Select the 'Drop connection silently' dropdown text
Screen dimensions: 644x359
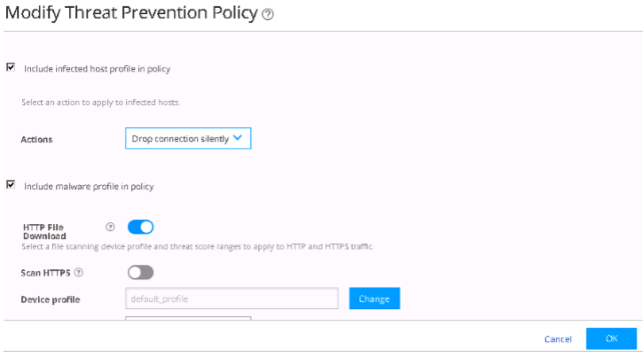coord(180,139)
